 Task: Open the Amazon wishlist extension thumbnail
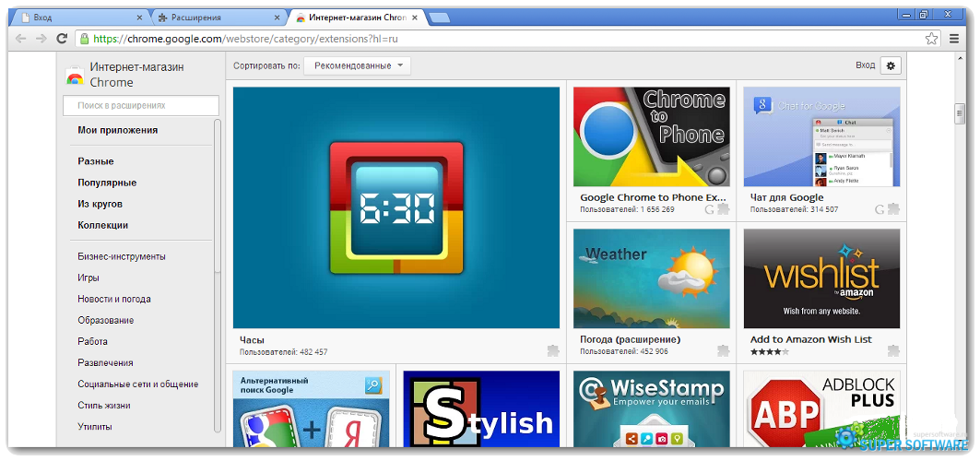(821, 278)
